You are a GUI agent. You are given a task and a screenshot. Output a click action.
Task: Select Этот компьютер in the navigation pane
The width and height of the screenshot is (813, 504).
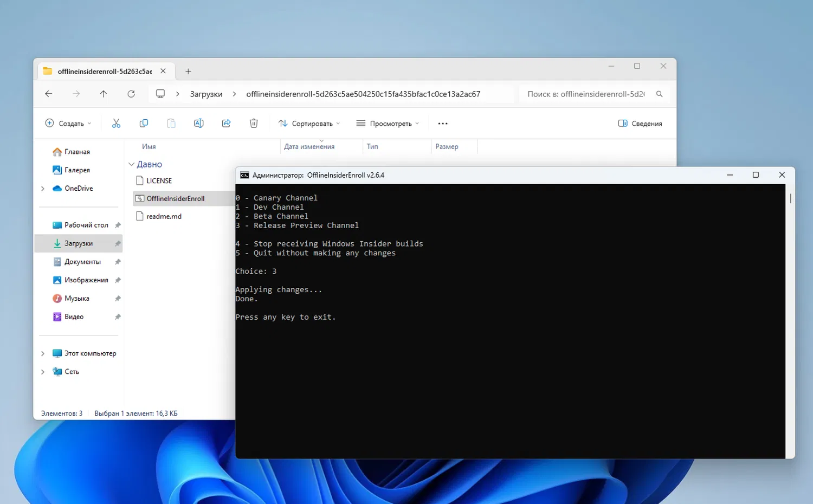(90, 353)
